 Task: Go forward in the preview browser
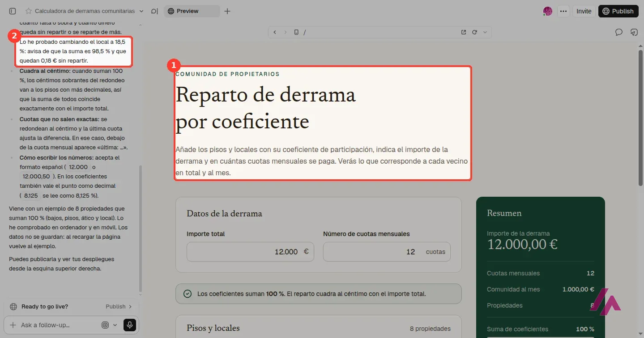pos(286,32)
